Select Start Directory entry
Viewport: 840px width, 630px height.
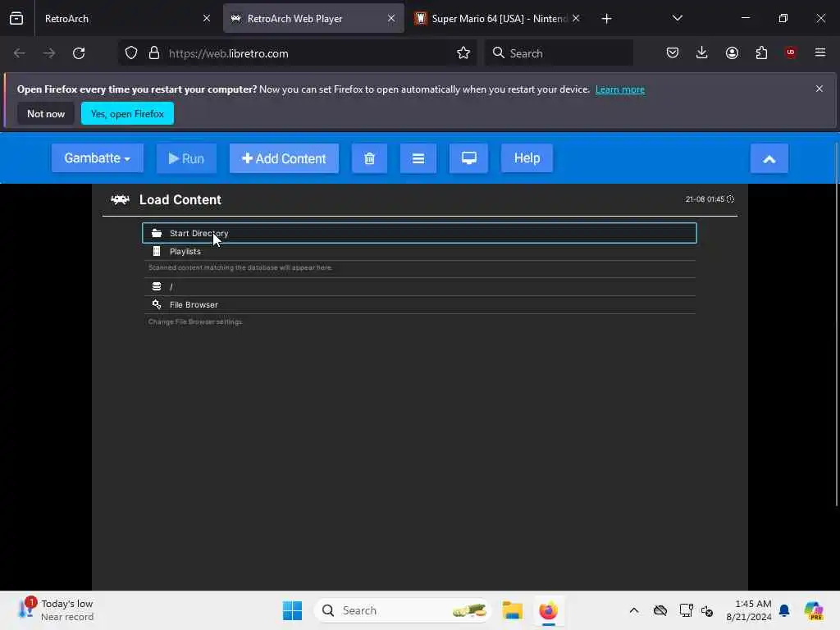click(419, 233)
